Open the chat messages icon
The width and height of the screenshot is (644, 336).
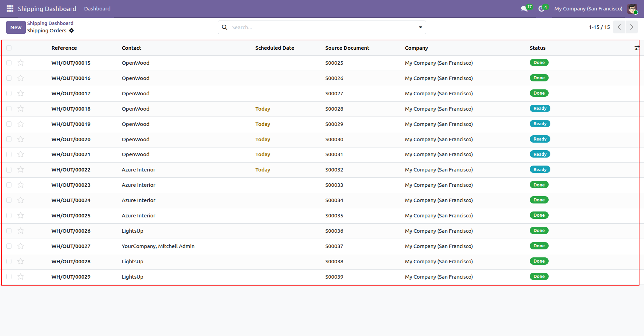click(524, 9)
